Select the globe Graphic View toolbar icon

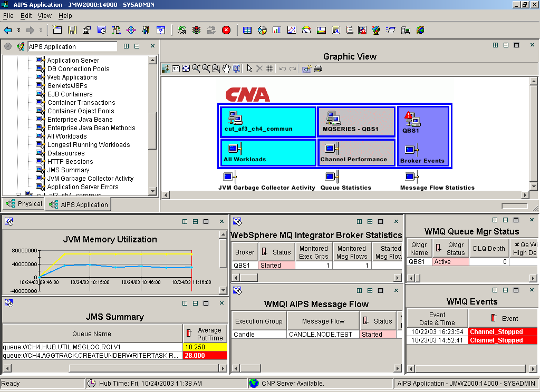pos(375,30)
